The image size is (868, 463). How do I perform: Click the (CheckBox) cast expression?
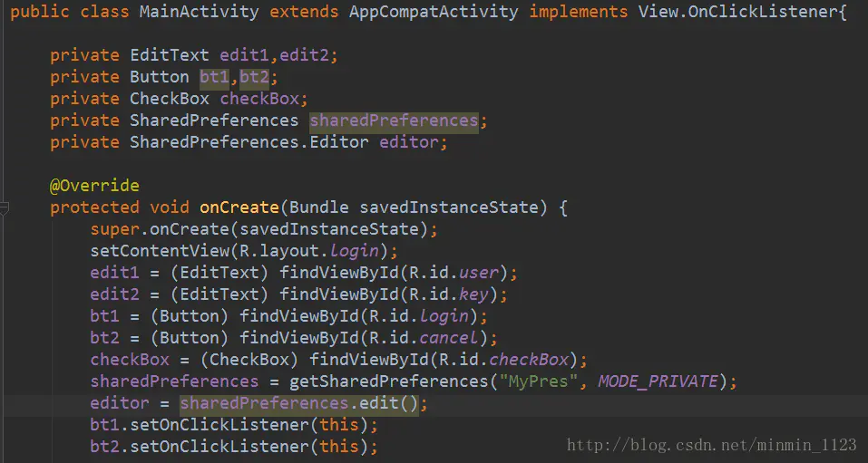[x=249, y=360]
